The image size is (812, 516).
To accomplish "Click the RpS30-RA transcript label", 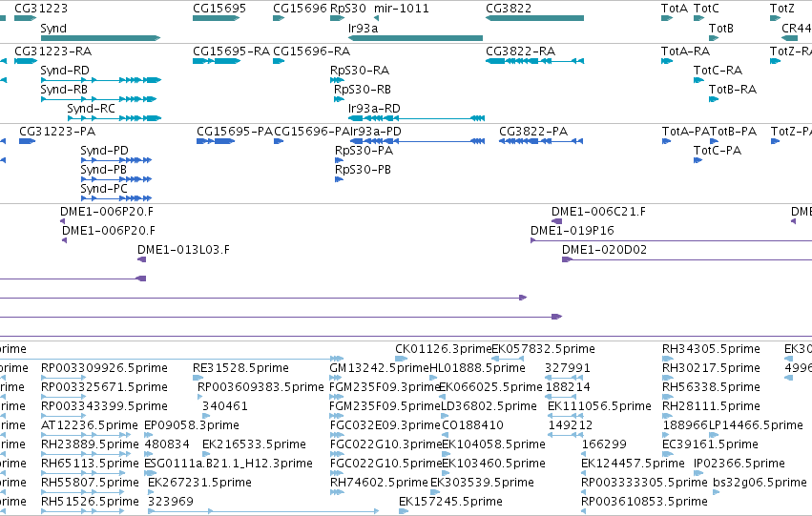I will tap(360, 71).
